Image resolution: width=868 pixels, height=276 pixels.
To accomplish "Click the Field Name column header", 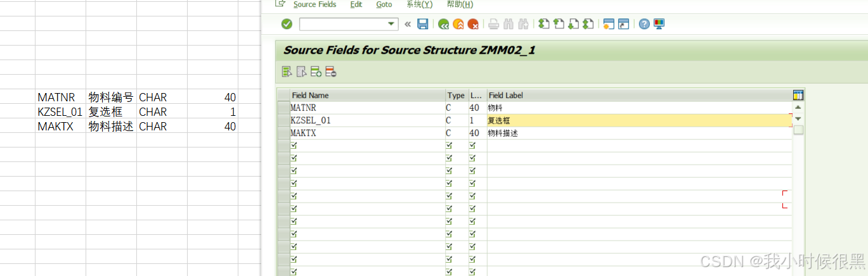I will coord(368,96).
